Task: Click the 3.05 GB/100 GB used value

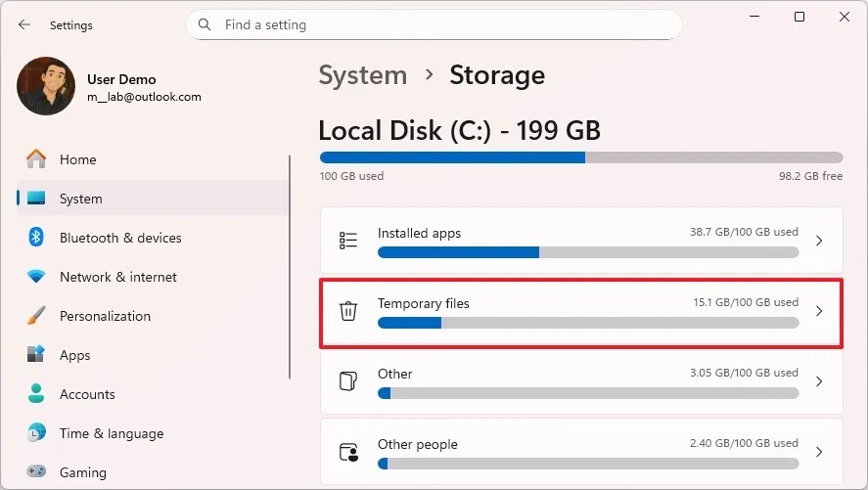Action: click(x=744, y=373)
